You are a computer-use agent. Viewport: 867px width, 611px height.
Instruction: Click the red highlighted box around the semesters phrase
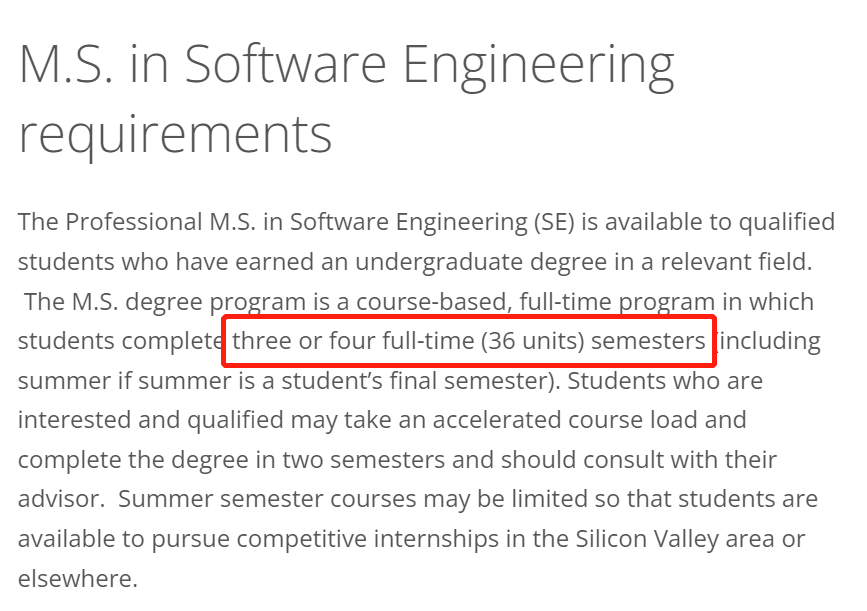pos(469,341)
